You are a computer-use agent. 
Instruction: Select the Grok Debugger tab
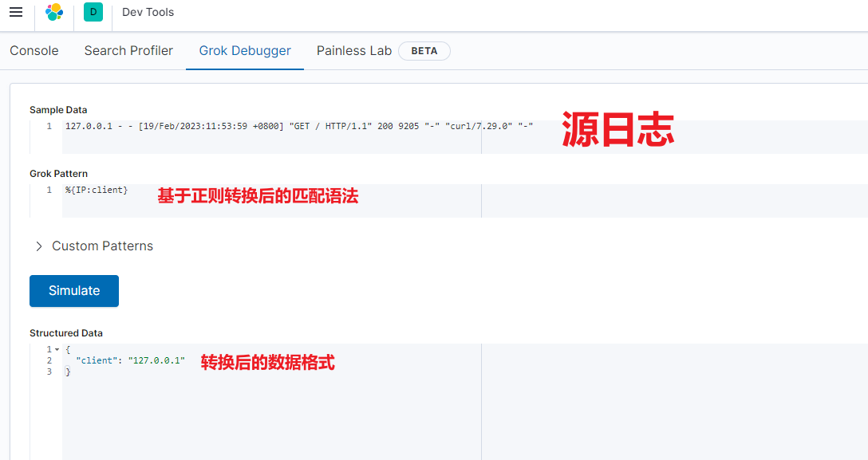pyautogui.click(x=245, y=50)
